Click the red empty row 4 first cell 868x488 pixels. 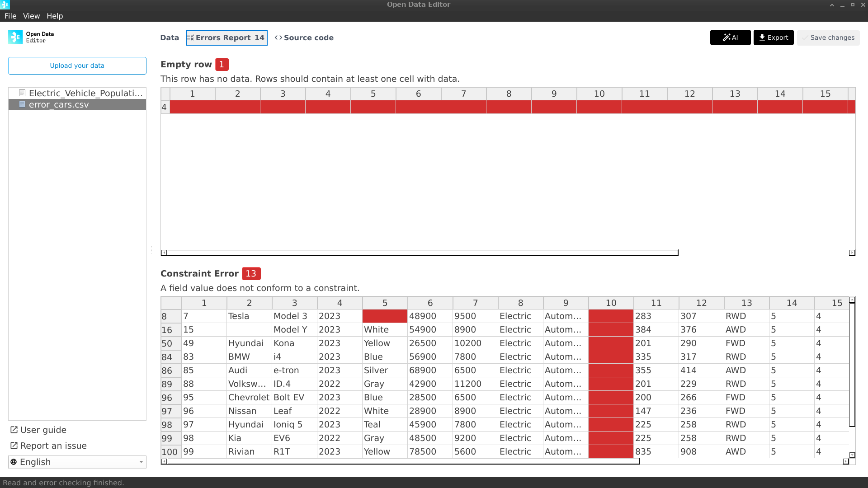tap(192, 107)
